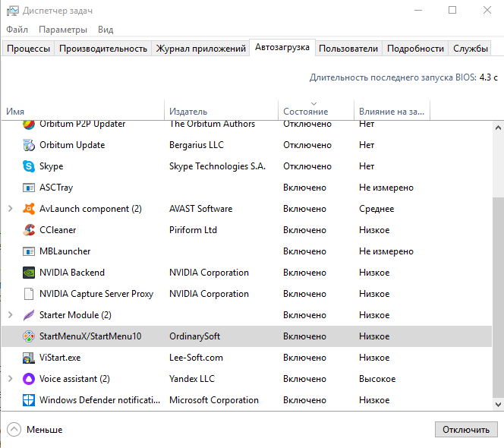Click the StartMenuX/StartMenu10 icon
Image resolution: width=504 pixels, height=448 pixels.
coord(29,336)
